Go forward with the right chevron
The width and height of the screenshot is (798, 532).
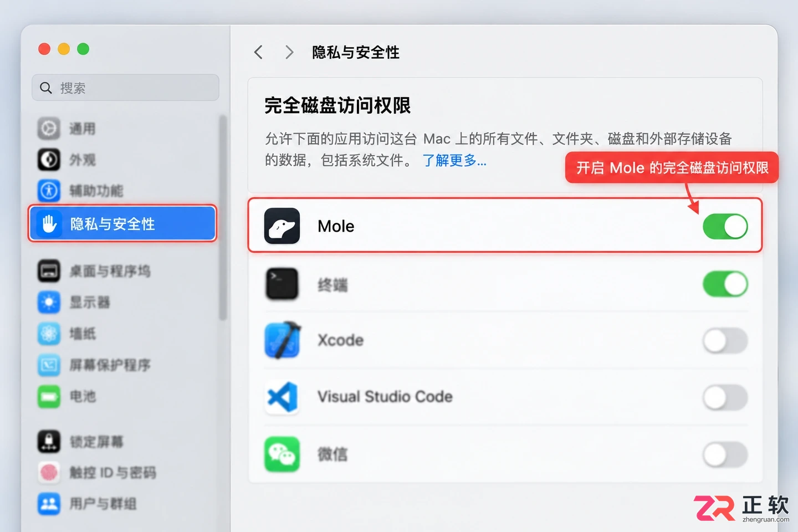[289, 52]
